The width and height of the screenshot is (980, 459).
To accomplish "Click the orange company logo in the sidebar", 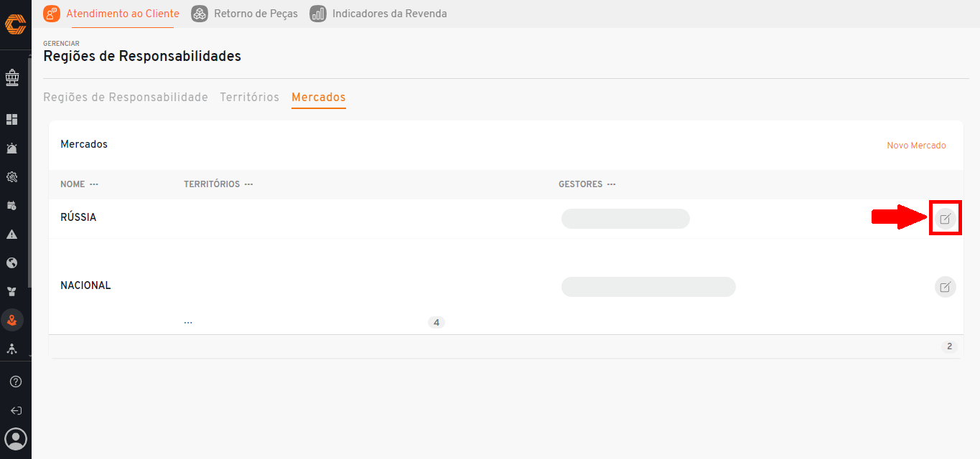I will 15,24.
